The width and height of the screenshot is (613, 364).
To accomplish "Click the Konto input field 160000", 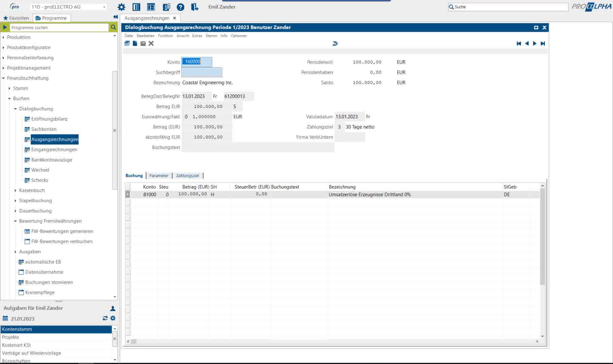I will [197, 62].
